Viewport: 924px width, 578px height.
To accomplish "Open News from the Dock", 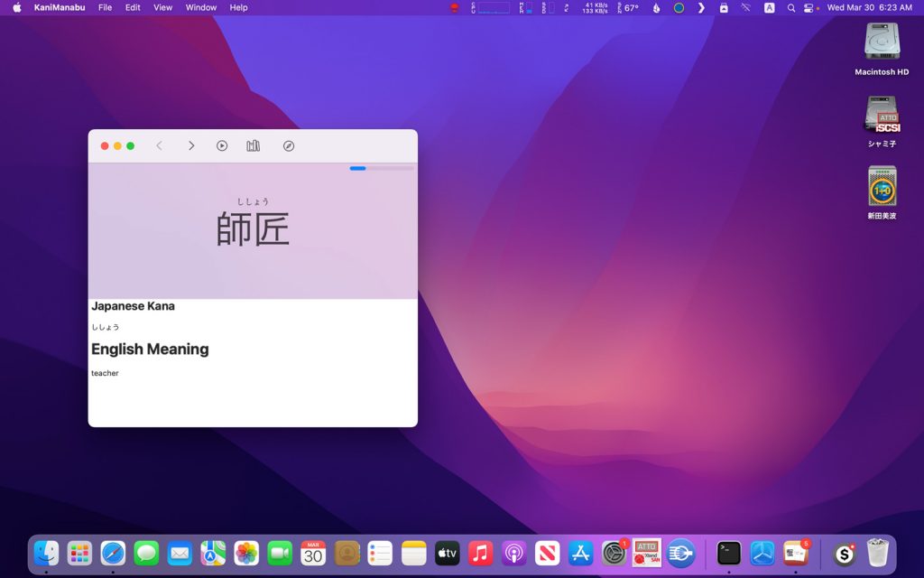I will 547,554.
